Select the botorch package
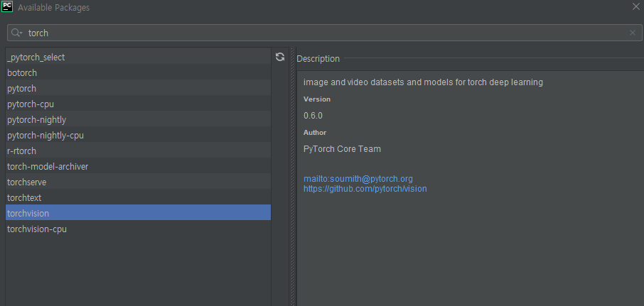 pyautogui.click(x=138, y=73)
